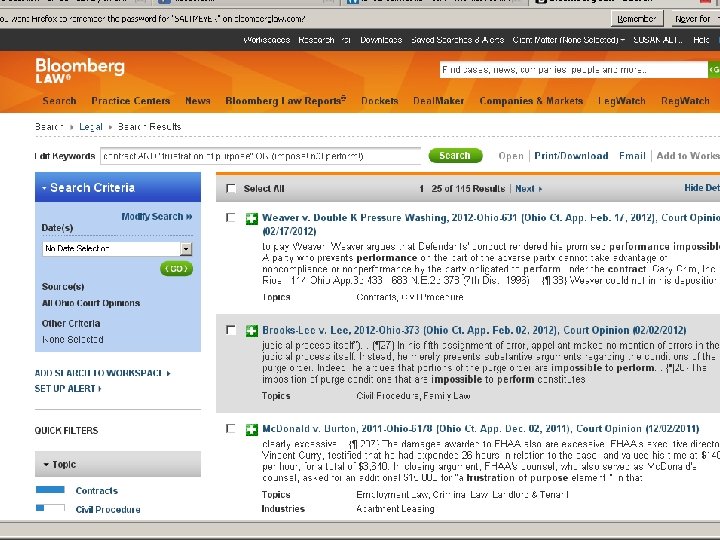
Task: Open Downloads in top bar
Action: pos(381,40)
